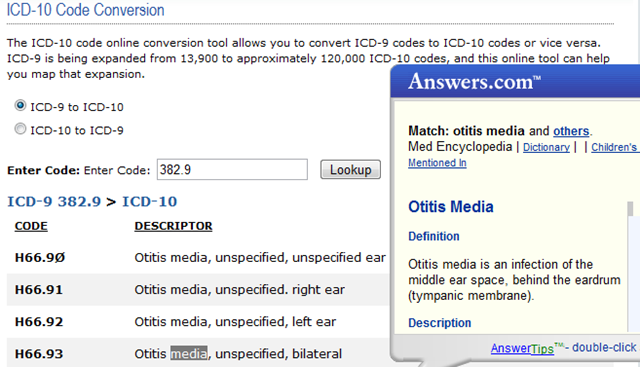Click the Otitis Media heading in popup
Viewport: 640px width, 367px height.
[x=451, y=207]
